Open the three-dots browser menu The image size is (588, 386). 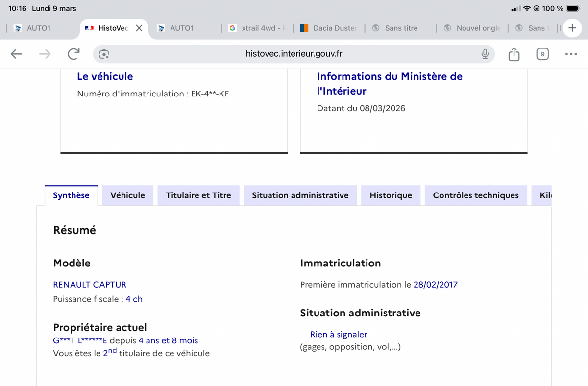point(571,54)
